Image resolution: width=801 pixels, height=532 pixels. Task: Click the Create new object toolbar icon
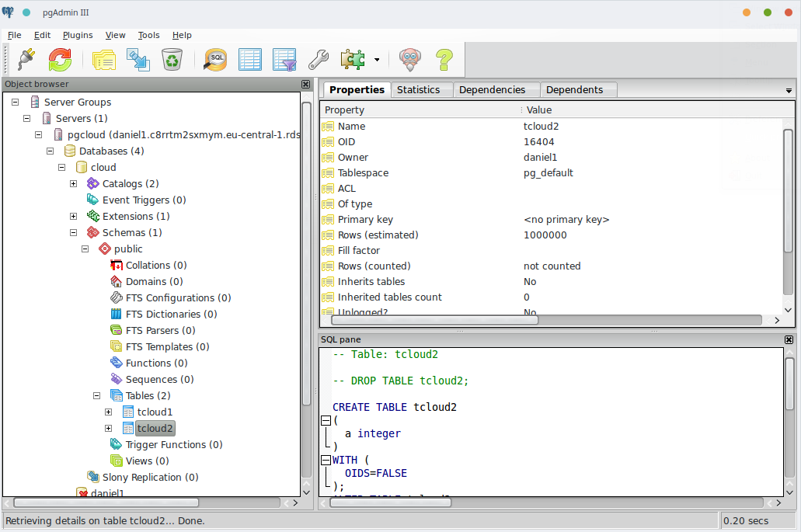point(138,59)
